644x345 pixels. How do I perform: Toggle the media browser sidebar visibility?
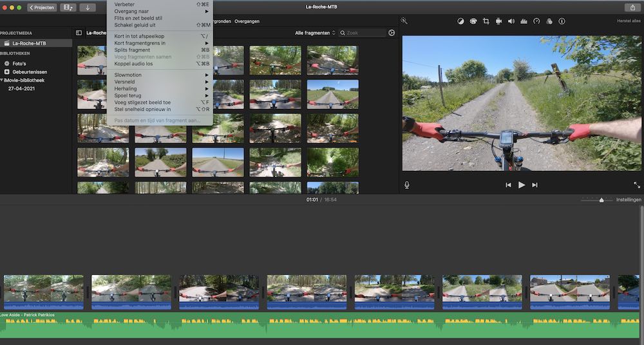click(x=79, y=33)
